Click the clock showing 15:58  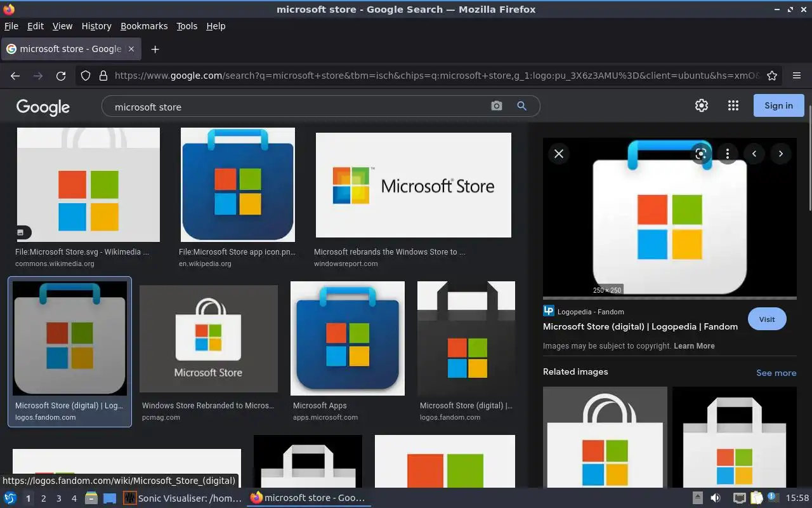click(x=797, y=498)
